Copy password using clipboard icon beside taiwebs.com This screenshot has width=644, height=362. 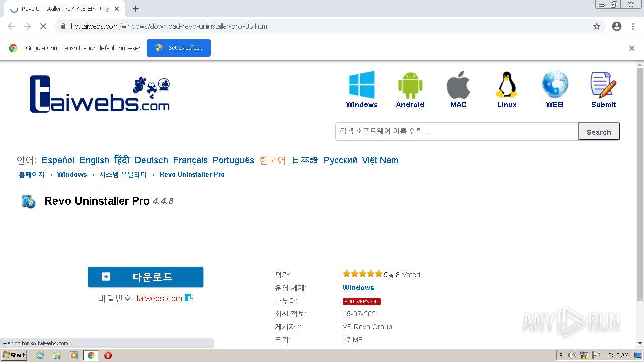[189, 298]
